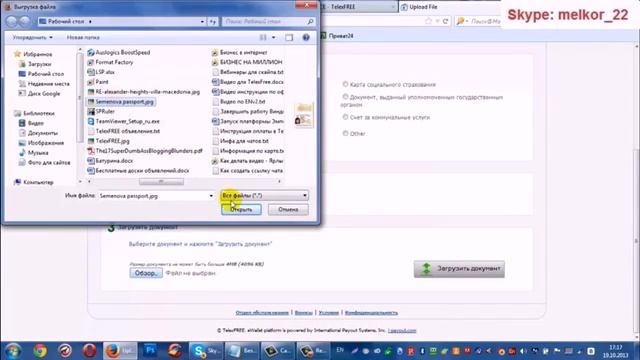This screenshot has width=640, height=360.
Task: Expand the Имя файла combo box list
Action: pos(211,196)
